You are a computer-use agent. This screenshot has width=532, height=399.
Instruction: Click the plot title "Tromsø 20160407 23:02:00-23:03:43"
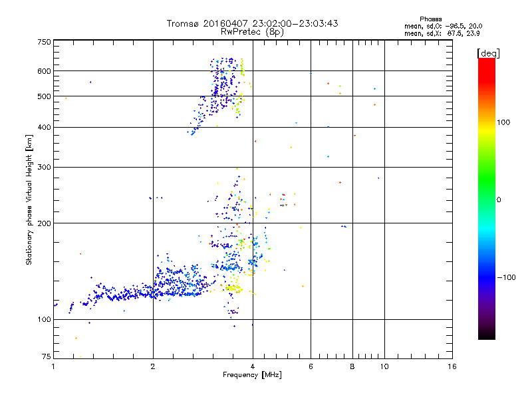click(x=252, y=23)
